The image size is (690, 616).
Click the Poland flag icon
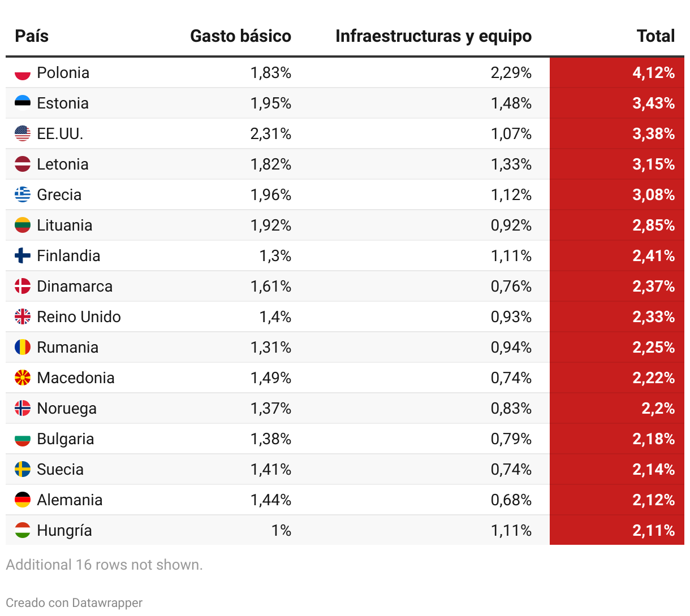tap(23, 73)
